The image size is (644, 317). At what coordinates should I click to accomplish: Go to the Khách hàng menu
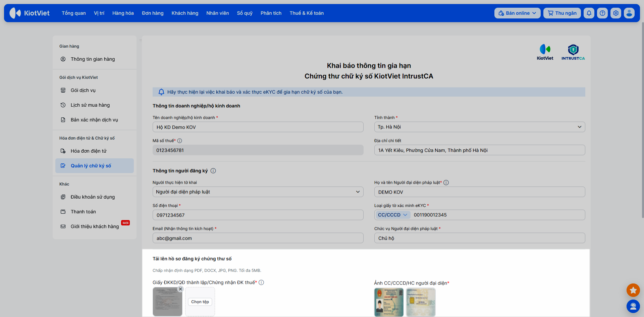point(185,13)
